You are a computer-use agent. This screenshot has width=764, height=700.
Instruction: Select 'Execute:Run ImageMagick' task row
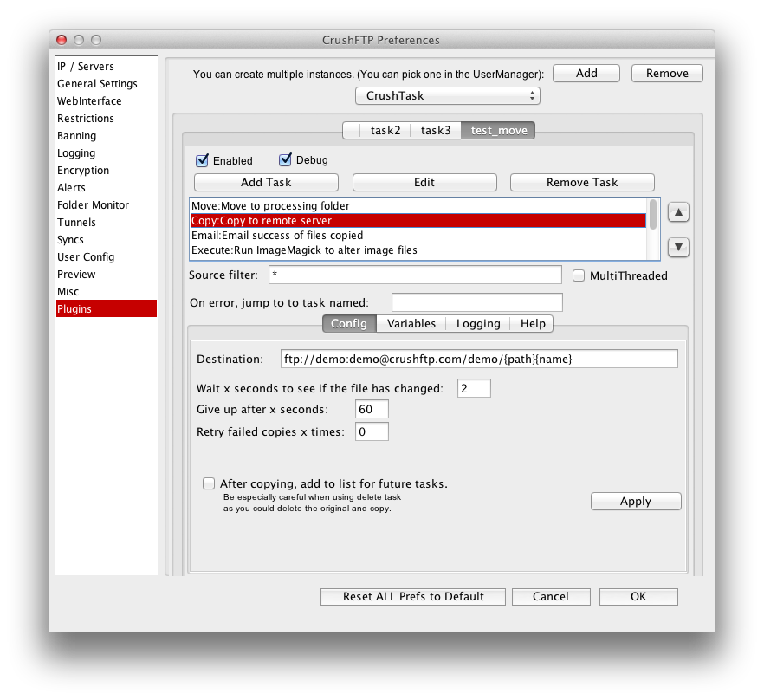point(418,250)
